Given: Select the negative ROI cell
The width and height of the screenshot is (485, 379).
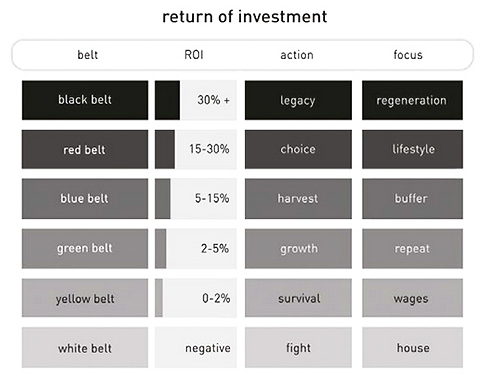Looking at the screenshot, I should tap(196, 348).
